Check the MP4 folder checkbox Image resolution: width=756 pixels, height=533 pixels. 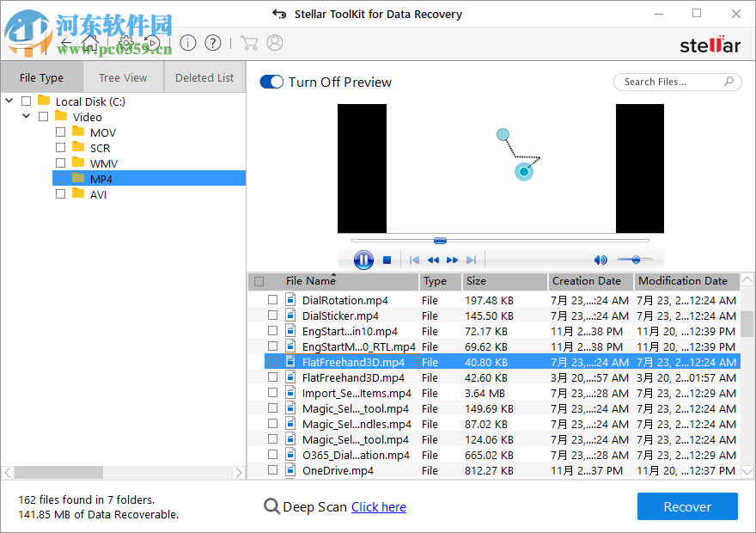60,178
